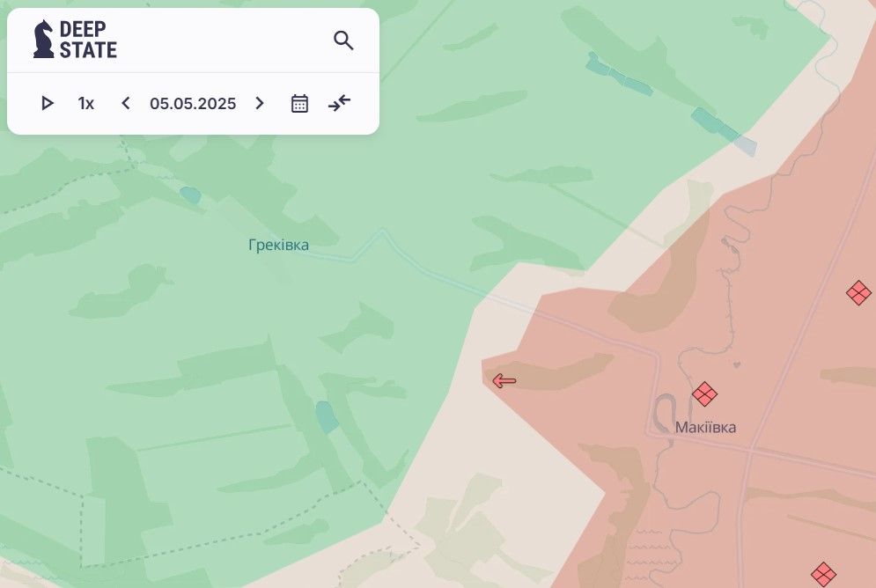Click the collapse arrows icon in toolbar
The height and width of the screenshot is (588, 876).
point(339,104)
